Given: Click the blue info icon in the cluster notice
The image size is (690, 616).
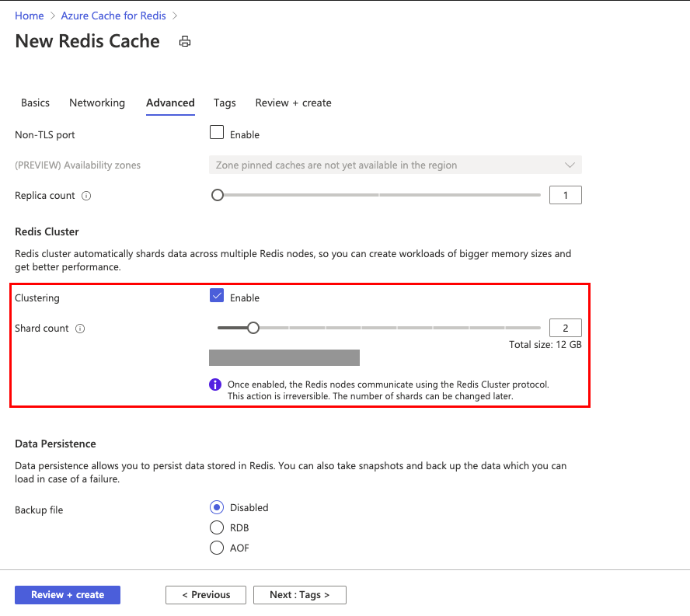Looking at the screenshot, I should coord(214,385).
